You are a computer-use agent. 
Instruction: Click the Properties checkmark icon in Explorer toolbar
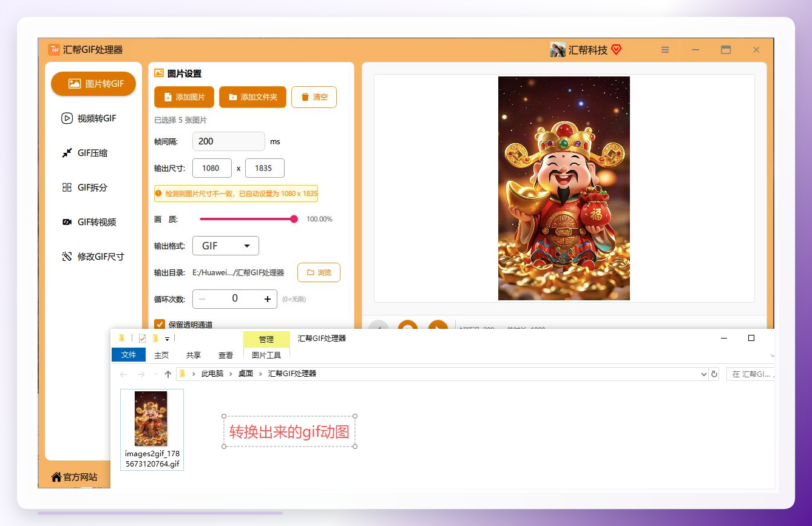click(x=142, y=338)
